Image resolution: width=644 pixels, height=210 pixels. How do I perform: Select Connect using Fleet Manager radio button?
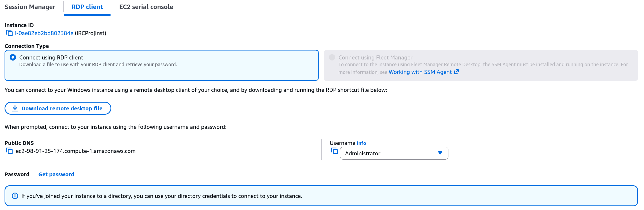click(x=332, y=57)
